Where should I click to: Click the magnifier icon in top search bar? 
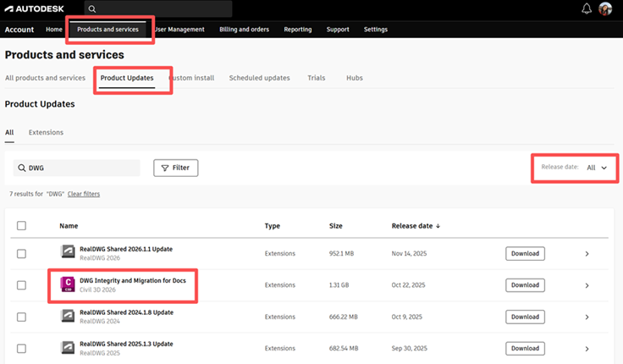pos(92,8)
